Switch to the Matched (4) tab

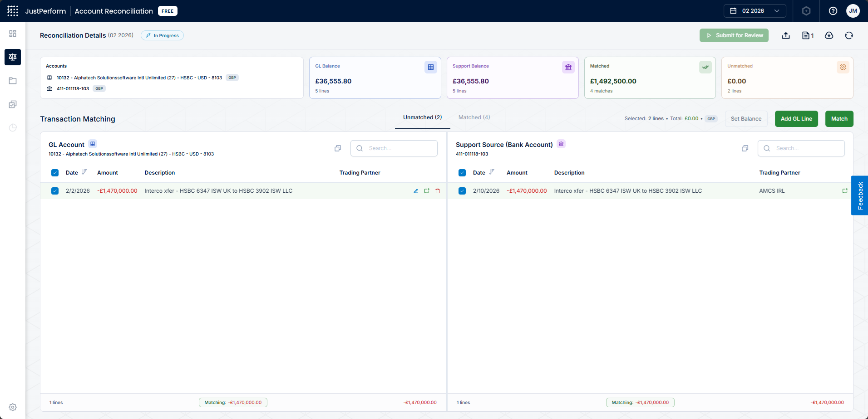click(x=474, y=117)
